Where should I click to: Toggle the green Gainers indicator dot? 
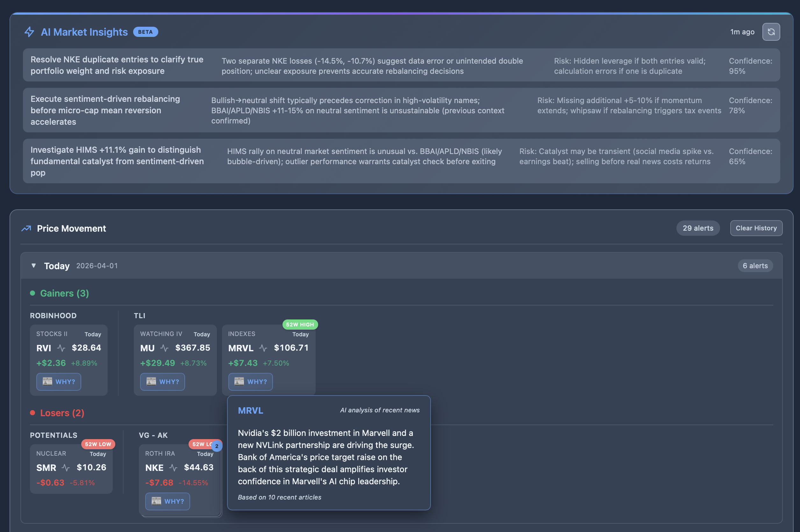coord(32,293)
